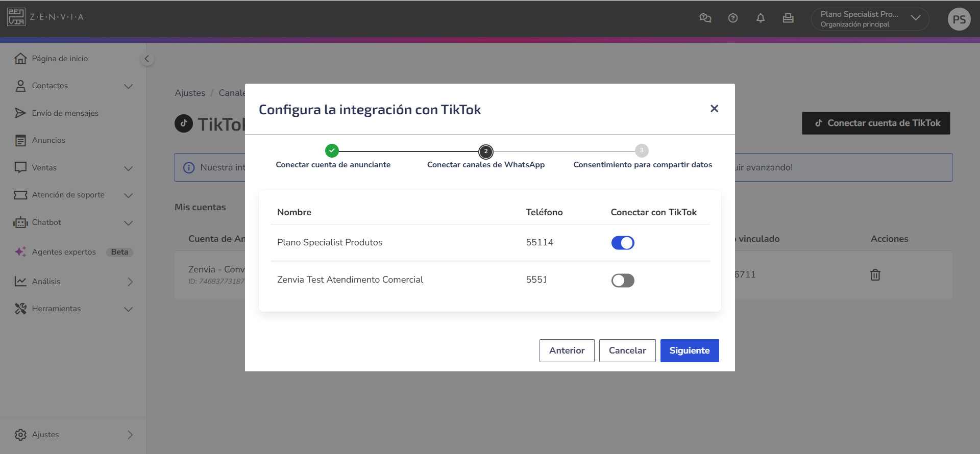The height and width of the screenshot is (454, 980).
Task: Click the Anuncios sidebar icon
Action: point(20,140)
